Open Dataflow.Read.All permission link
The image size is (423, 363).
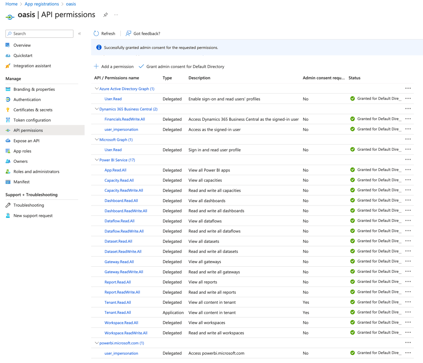point(119,221)
